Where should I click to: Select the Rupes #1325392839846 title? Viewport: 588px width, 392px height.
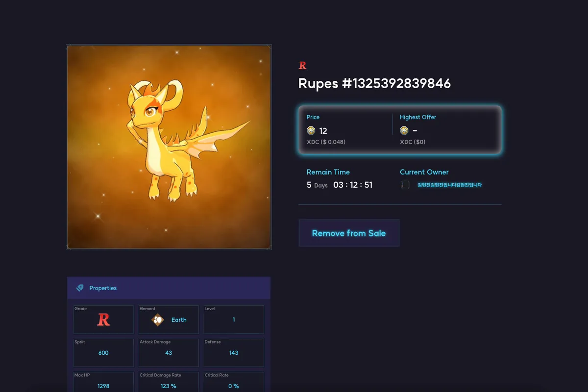click(x=374, y=83)
